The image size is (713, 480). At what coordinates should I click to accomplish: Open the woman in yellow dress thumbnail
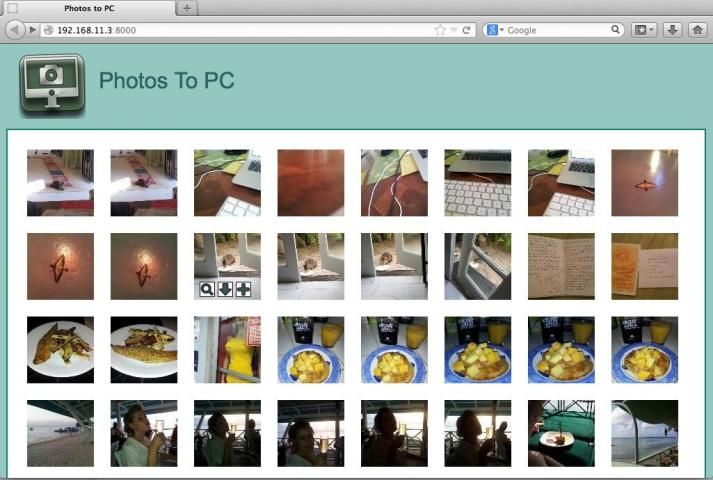coord(227,350)
